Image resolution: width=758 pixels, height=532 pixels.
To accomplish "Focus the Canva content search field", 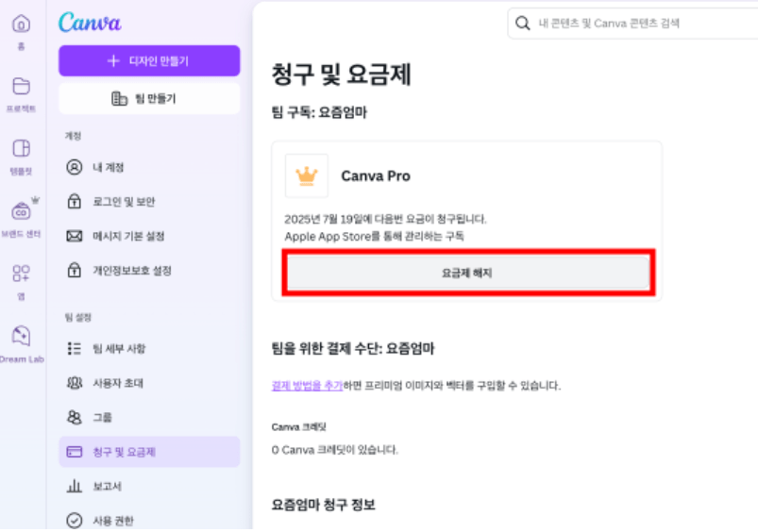I will (632, 24).
